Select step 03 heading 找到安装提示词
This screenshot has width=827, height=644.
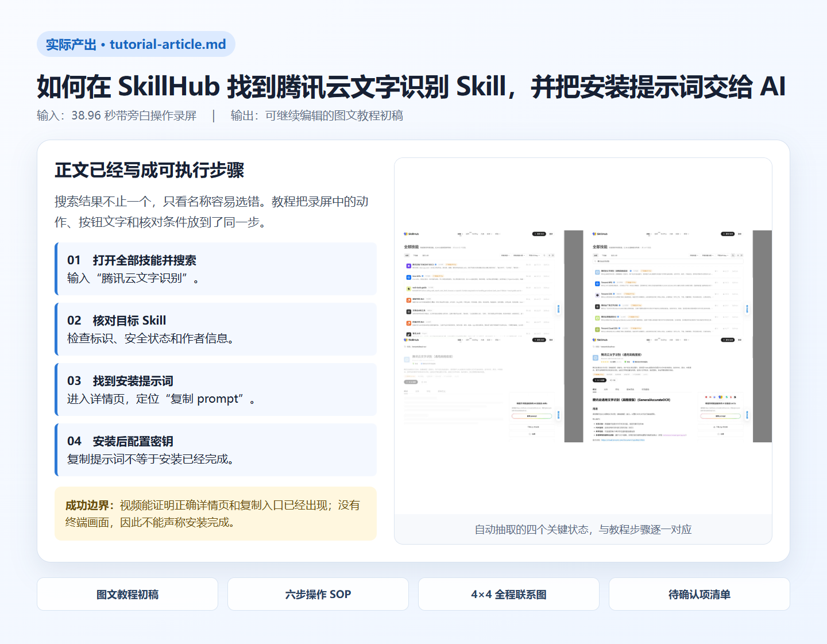pos(133,381)
